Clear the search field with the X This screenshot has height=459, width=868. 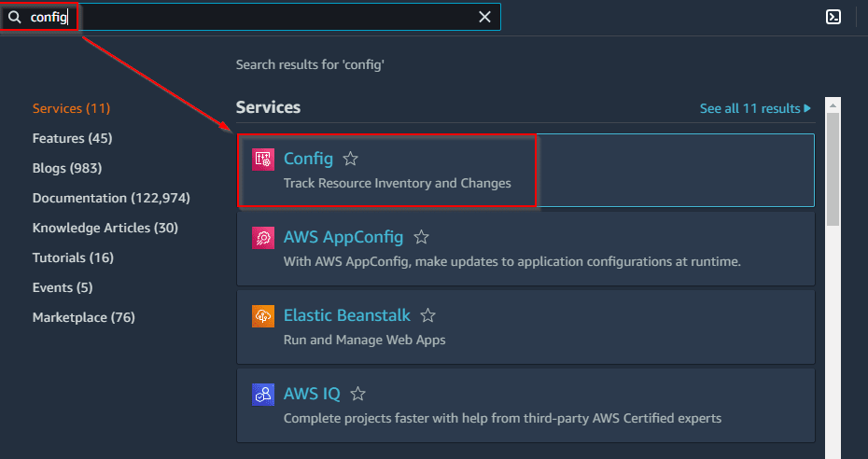[x=484, y=17]
